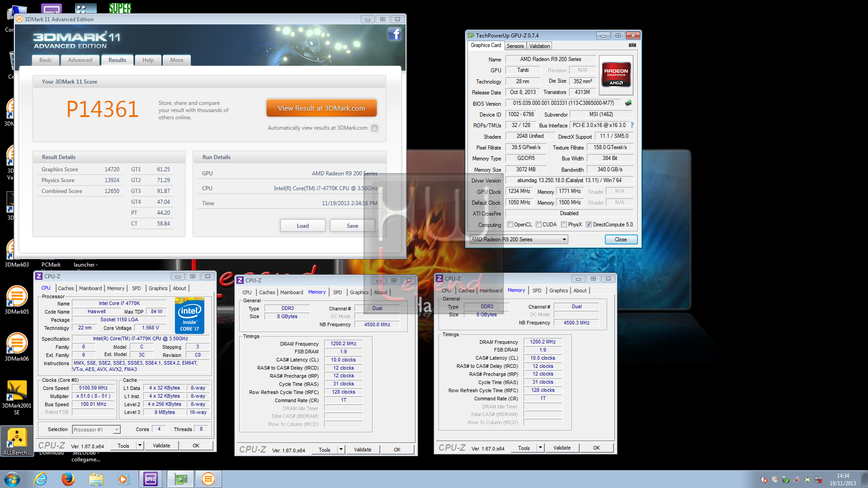Open the Windows Start menu orb
The width and height of the screenshot is (868, 488).
pos(12,479)
